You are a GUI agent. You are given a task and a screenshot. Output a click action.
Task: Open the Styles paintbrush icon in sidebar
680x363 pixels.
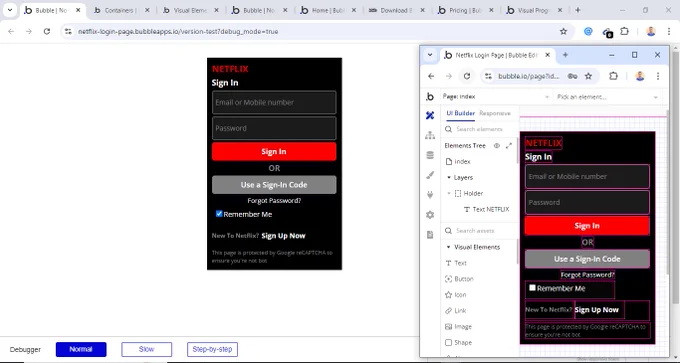click(430, 175)
